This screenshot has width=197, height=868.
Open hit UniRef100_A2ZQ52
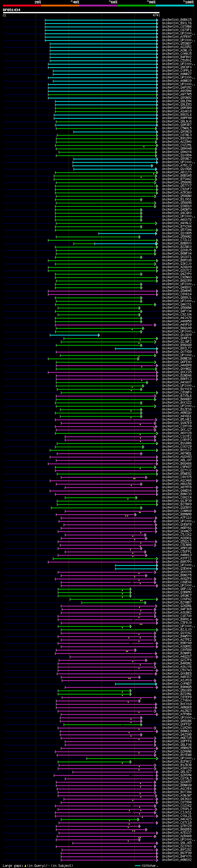coord(177,47)
